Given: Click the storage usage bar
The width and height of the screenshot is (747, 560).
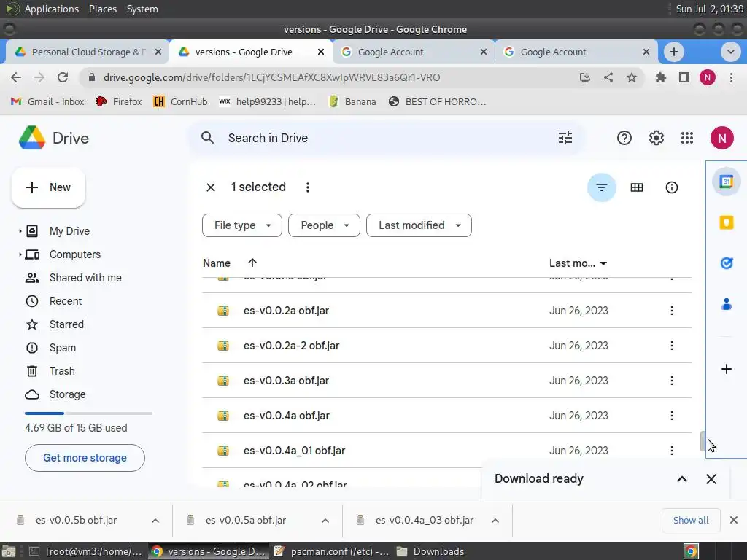Looking at the screenshot, I should tap(88, 413).
